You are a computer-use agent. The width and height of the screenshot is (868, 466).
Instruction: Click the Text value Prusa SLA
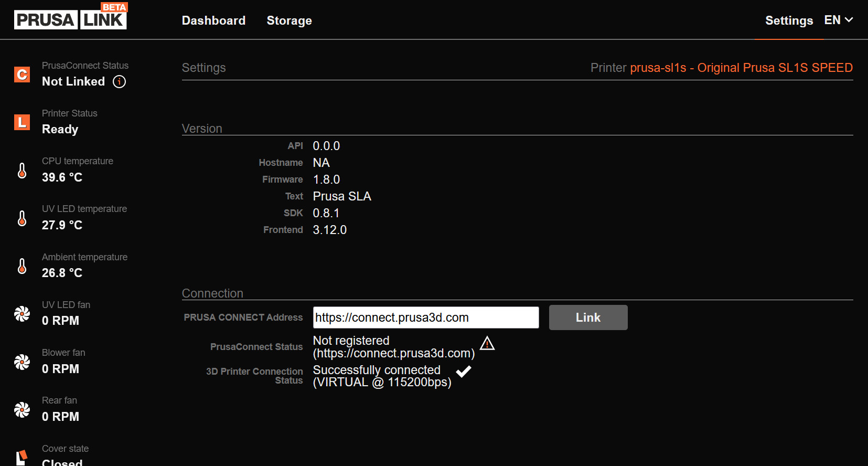click(x=342, y=196)
